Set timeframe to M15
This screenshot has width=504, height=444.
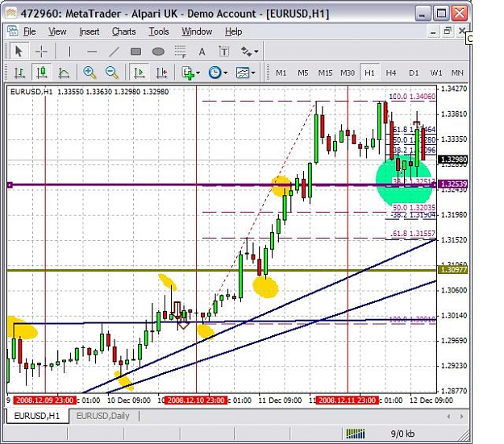click(x=325, y=73)
